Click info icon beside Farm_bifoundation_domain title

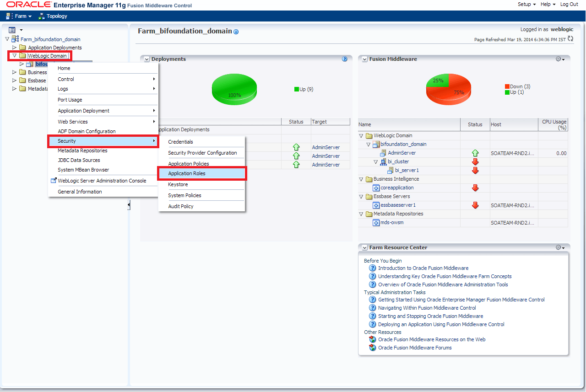236,32
